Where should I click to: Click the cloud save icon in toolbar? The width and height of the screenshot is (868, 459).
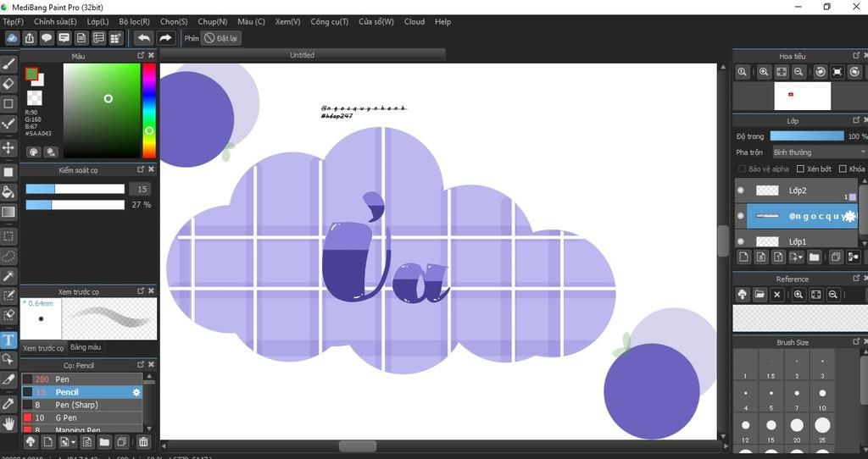tap(12, 38)
